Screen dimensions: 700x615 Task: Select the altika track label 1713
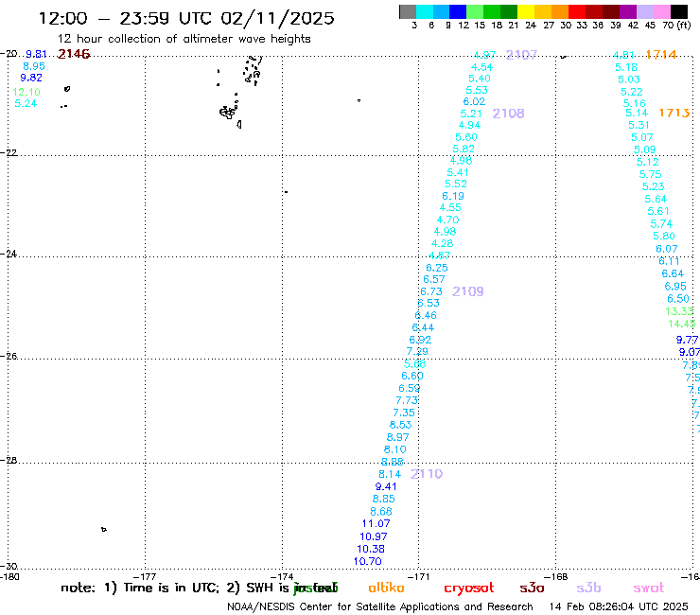tap(674, 113)
